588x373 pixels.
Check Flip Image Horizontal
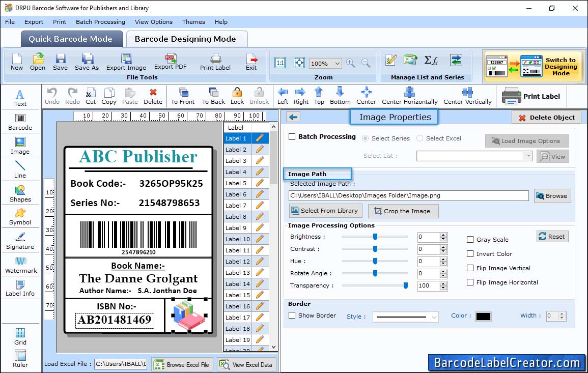click(x=470, y=282)
